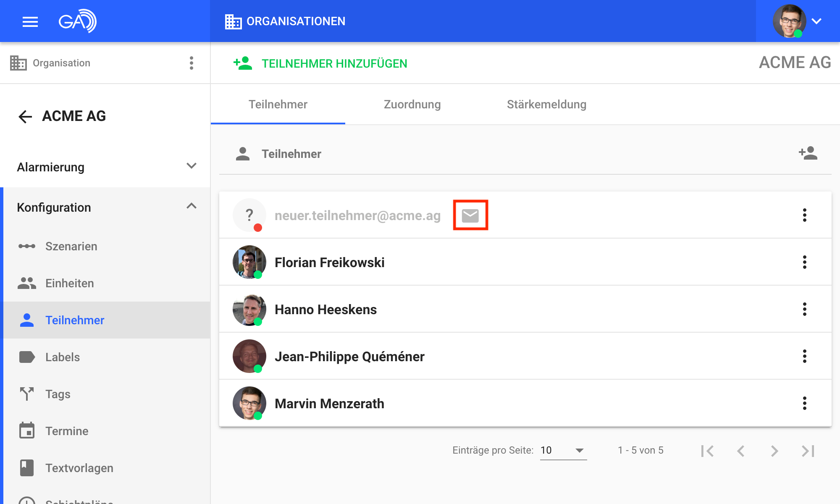Go back using arrow beside ACME AG
This screenshot has width=840, height=504.
[x=25, y=116]
